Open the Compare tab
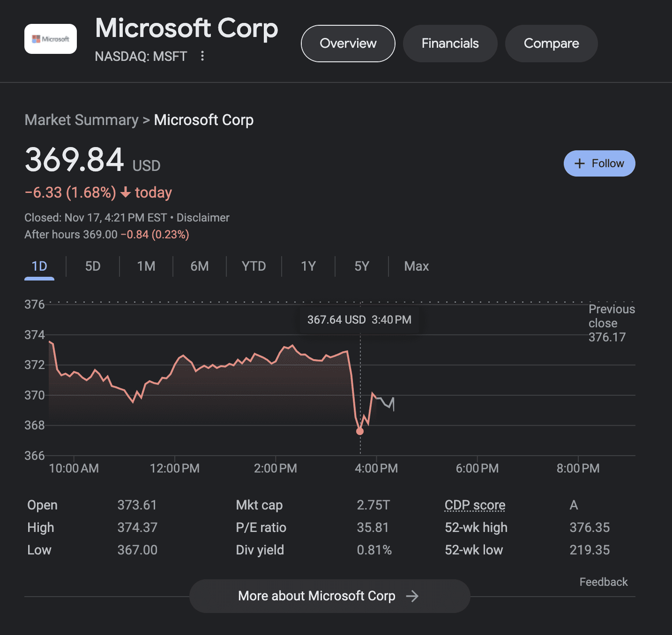Image resolution: width=672 pixels, height=635 pixels. (x=551, y=43)
